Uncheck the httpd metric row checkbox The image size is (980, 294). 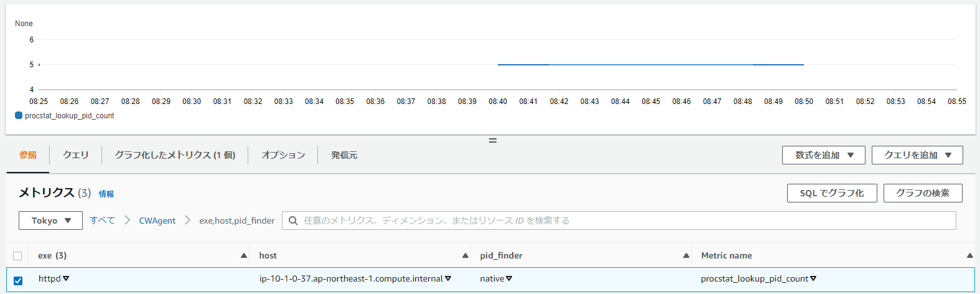click(17, 280)
